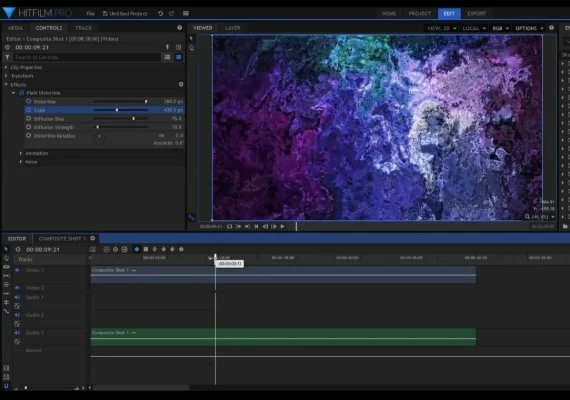Open the Viewer zoom level dropdown

540,217
